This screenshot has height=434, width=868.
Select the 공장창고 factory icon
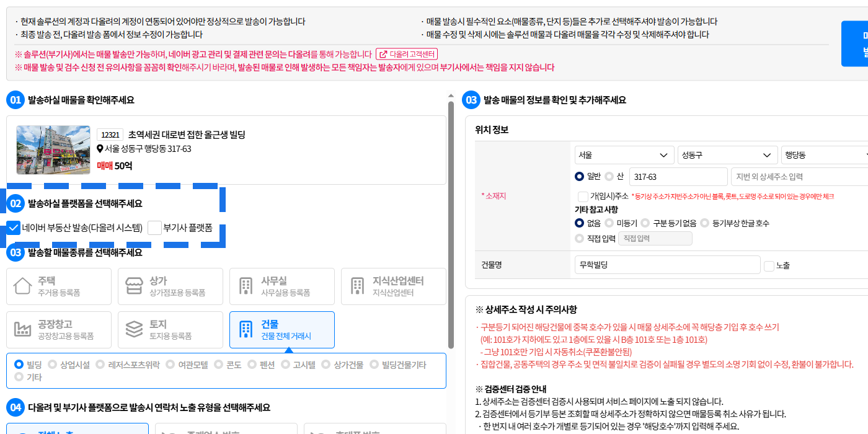coord(23,330)
